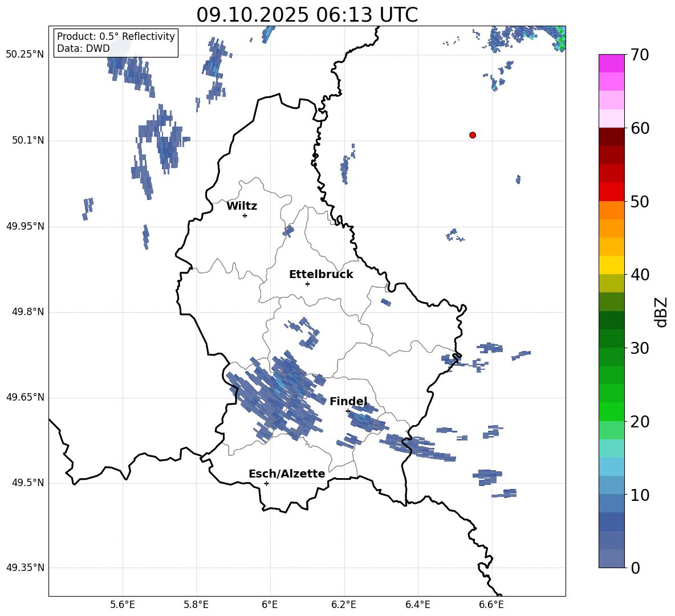Click the 6.4°E longitude label

417,605
